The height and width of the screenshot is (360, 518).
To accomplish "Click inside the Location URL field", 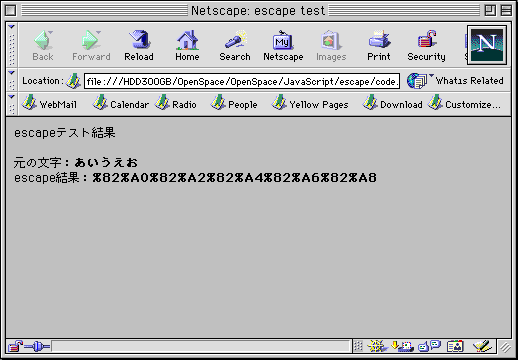I will tap(242, 81).
